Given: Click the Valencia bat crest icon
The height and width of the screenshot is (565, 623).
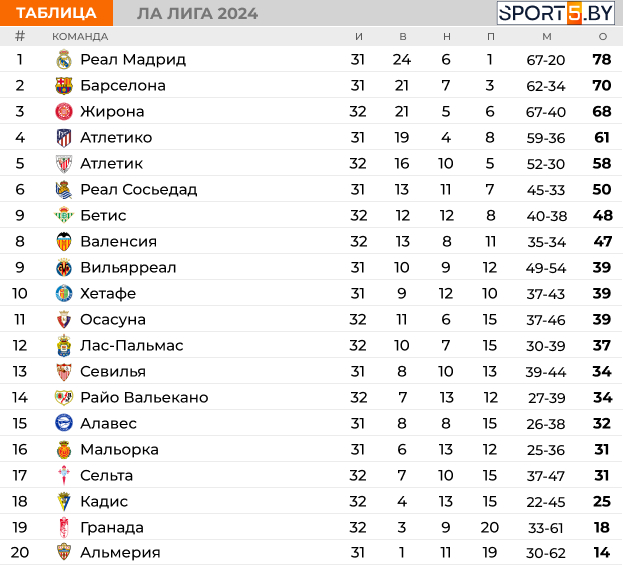Looking at the screenshot, I should [x=64, y=242].
